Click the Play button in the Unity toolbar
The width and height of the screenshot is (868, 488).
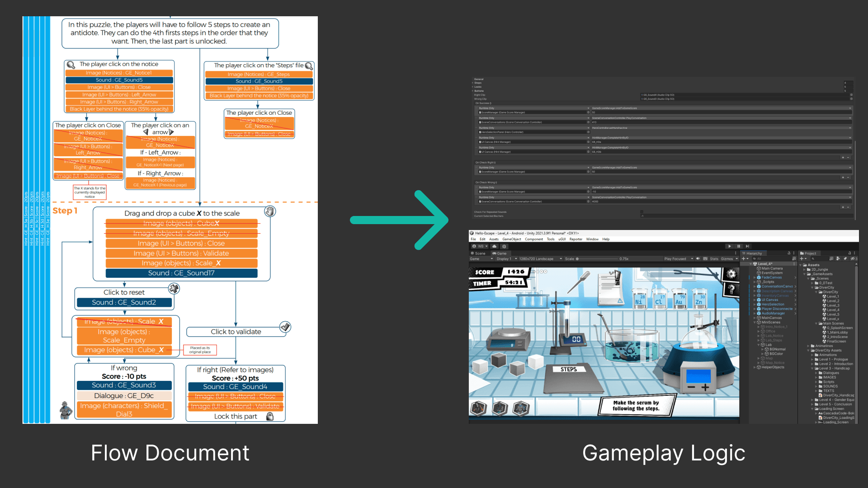729,246
